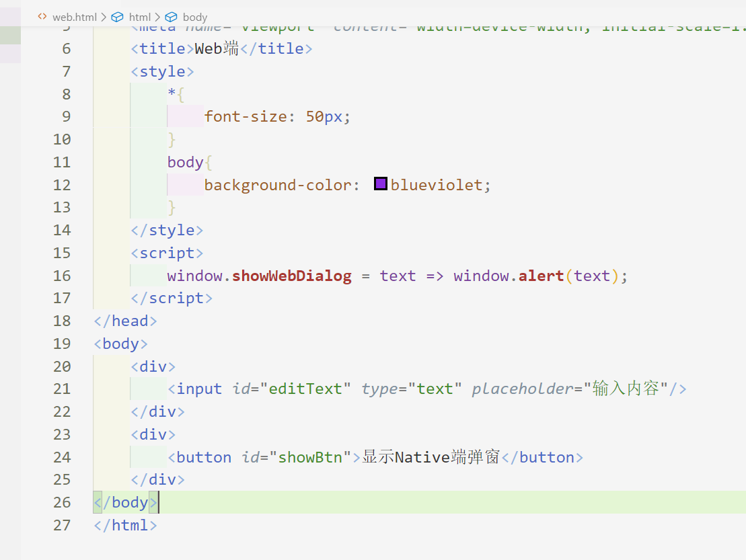Click the body breadcrumb segment

pos(195,17)
